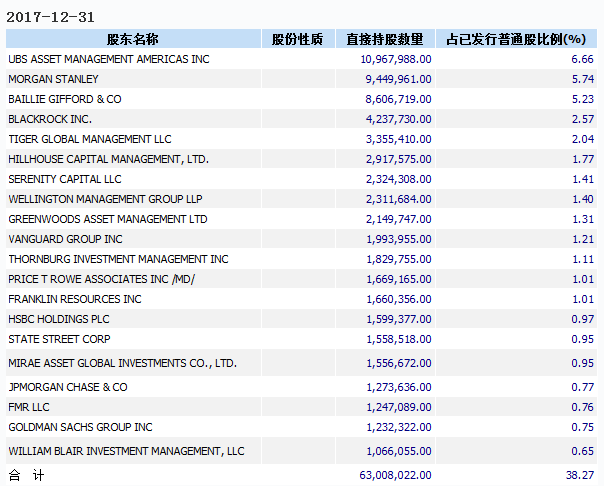Click share count 2,917,575.00
604x486 pixels.
click(398, 159)
